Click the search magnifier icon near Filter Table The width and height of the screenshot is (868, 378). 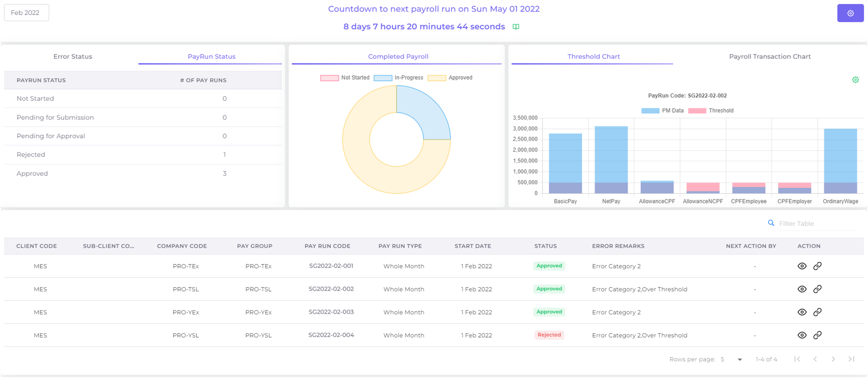(771, 223)
